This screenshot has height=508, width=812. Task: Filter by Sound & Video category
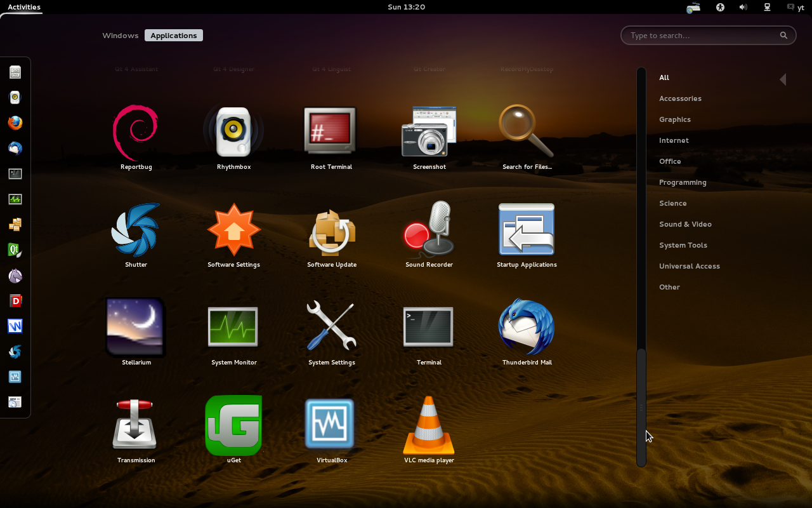[x=685, y=224]
